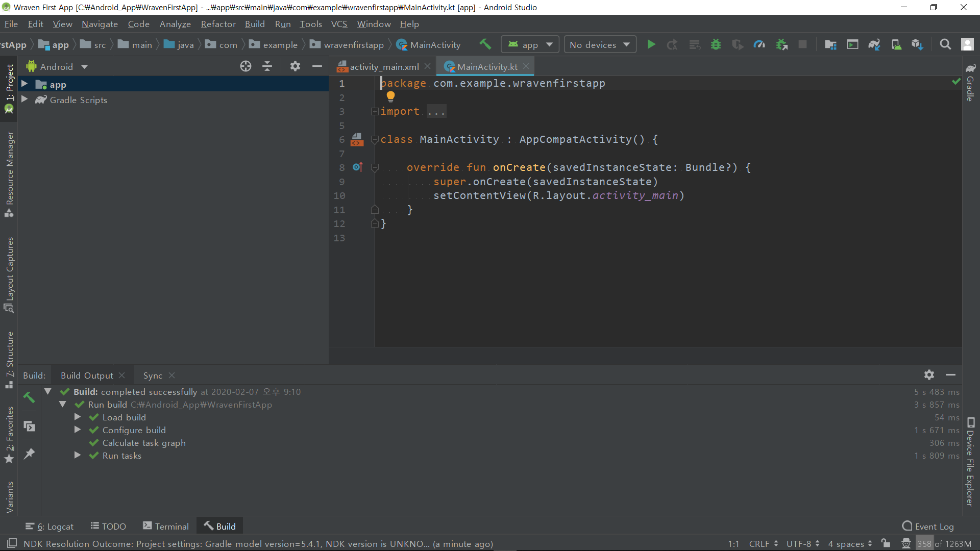Click the Project panel settings gear
The width and height of the screenshot is (980, 551).
tap(295, 66)
